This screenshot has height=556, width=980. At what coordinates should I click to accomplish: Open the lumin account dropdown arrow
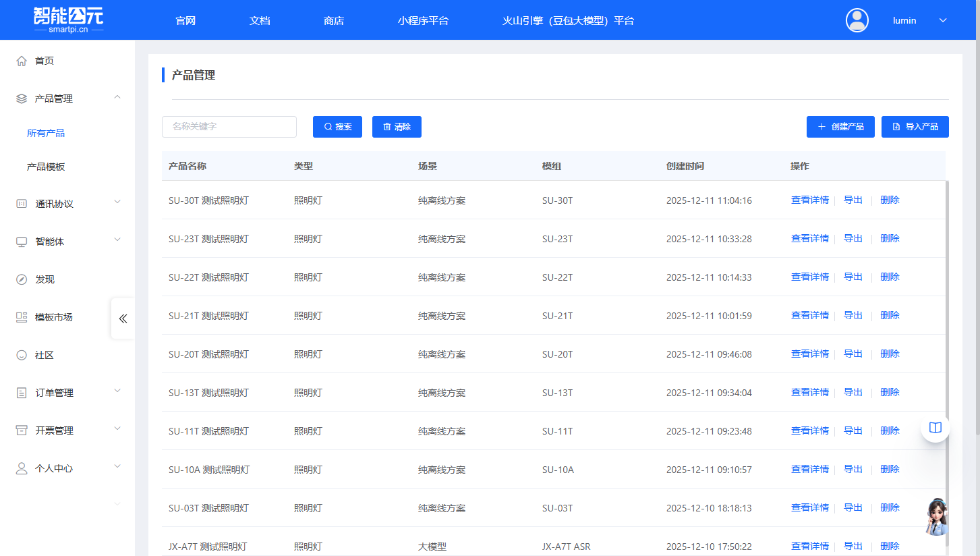click(943, 20)
